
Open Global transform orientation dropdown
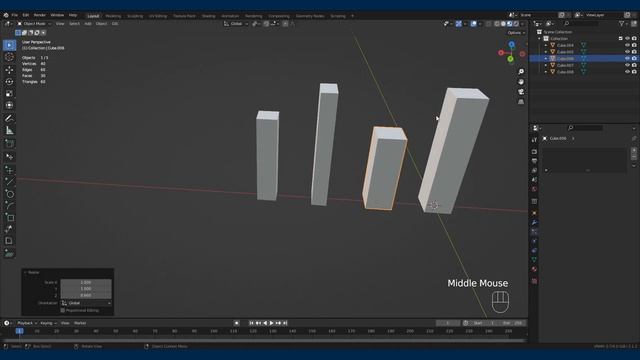pos(236,24)
